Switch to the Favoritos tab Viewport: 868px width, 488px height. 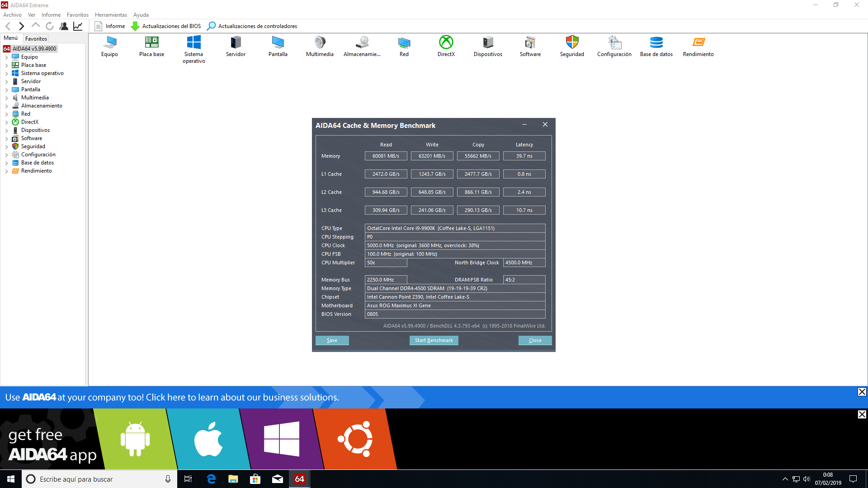(x=36, y=39)
